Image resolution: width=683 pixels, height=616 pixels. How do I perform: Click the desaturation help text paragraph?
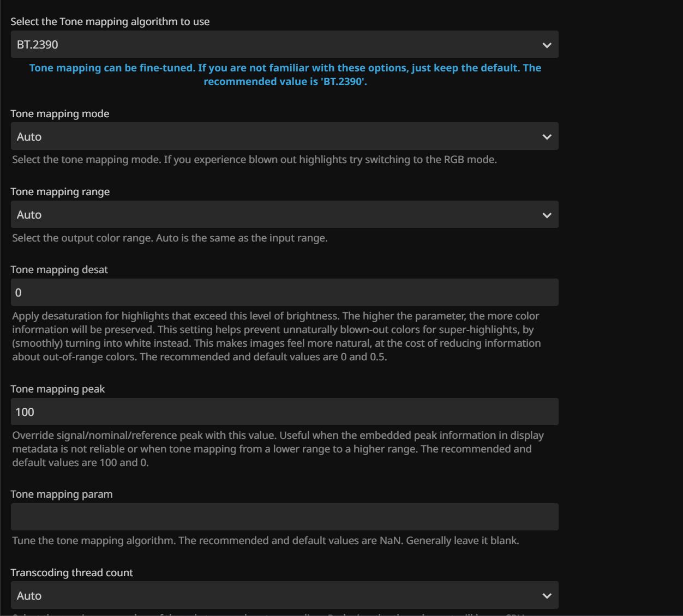[x=276, y=336]
